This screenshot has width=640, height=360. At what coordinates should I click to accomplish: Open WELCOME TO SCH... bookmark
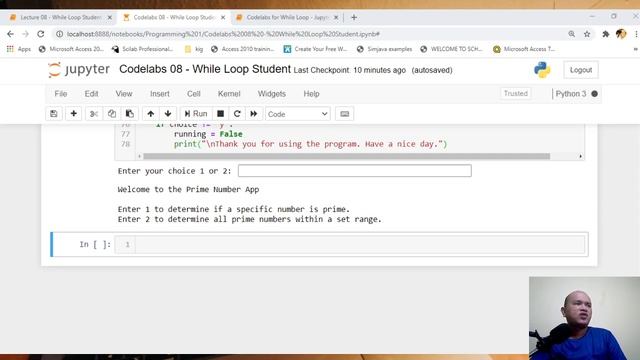pos(451,49)
